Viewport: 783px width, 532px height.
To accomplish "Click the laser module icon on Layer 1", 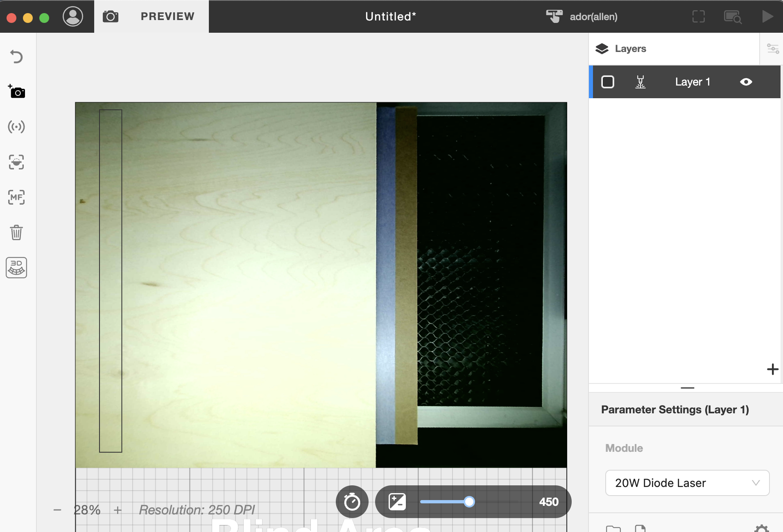I will [640, 82].
